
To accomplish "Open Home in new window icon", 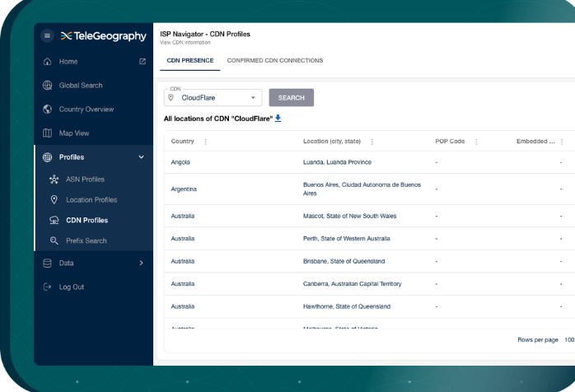I will [x=143, y=61].
